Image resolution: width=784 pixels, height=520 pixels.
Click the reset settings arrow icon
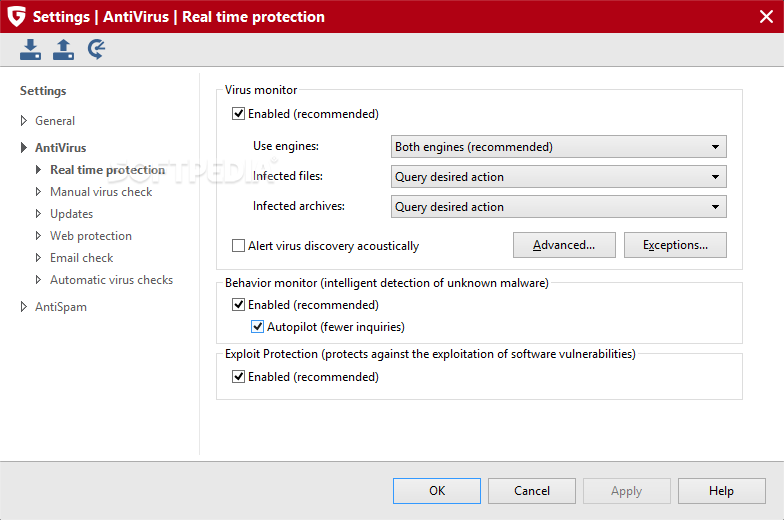tap(96, 50)
